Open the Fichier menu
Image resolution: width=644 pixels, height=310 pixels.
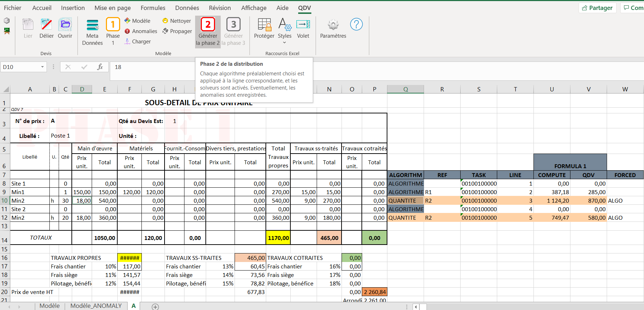[12, 8]
